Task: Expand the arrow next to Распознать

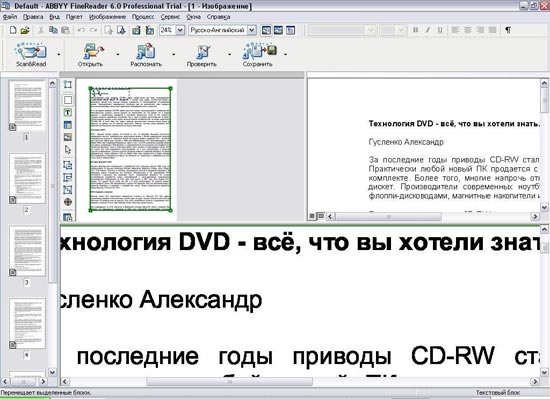Action: [x=174, y=54]
